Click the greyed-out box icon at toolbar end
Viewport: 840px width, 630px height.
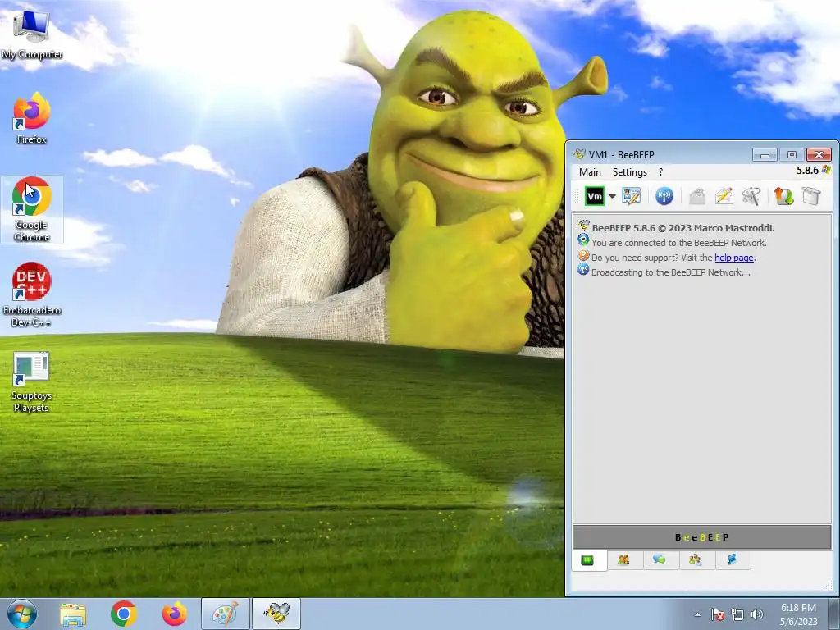click(x=811, y=196)
